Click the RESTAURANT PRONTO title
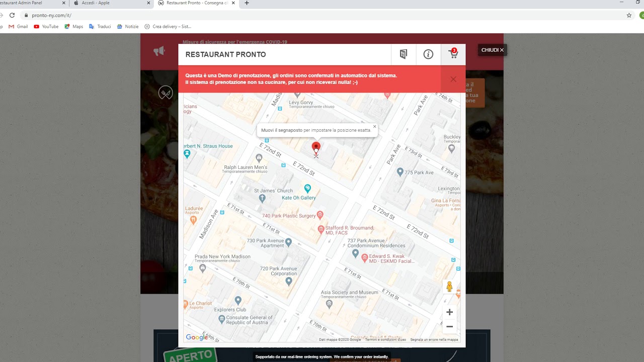 225,54
